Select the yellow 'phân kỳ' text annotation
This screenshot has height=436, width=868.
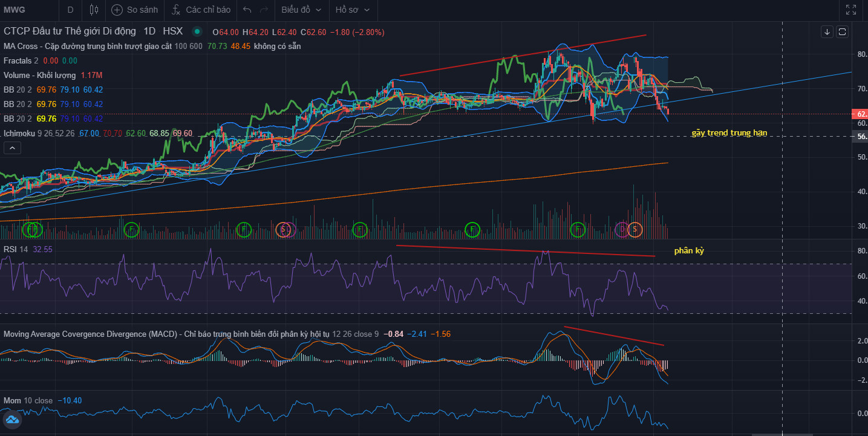coord(689,250)
